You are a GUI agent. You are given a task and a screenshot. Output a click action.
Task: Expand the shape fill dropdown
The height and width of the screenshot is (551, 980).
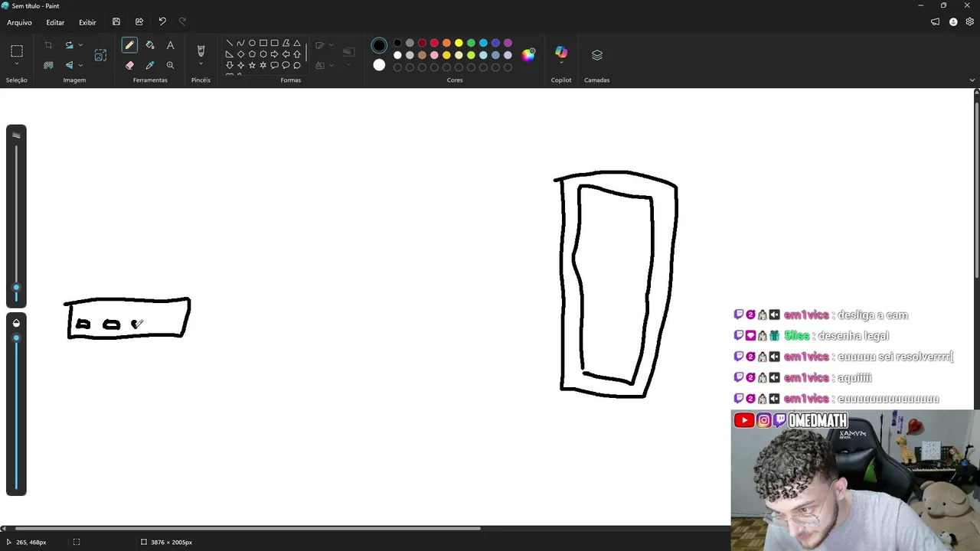(x=331, y=65)
